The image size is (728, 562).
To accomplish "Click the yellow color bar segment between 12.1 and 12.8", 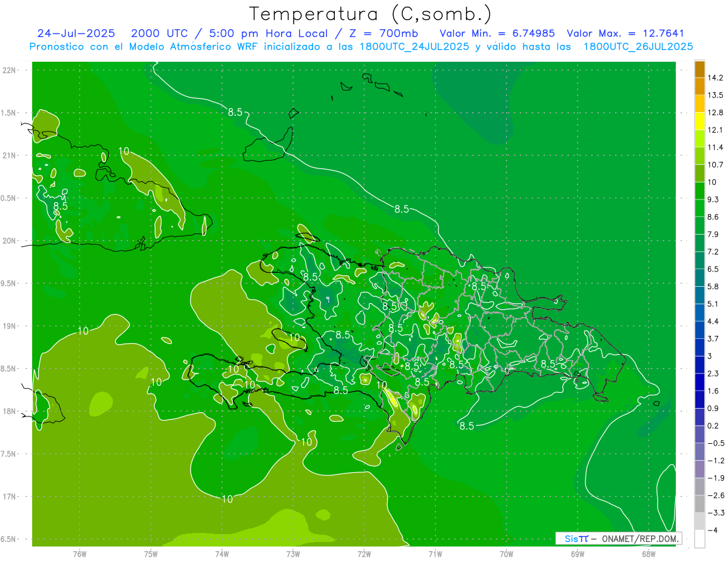I will pos(699,121).
